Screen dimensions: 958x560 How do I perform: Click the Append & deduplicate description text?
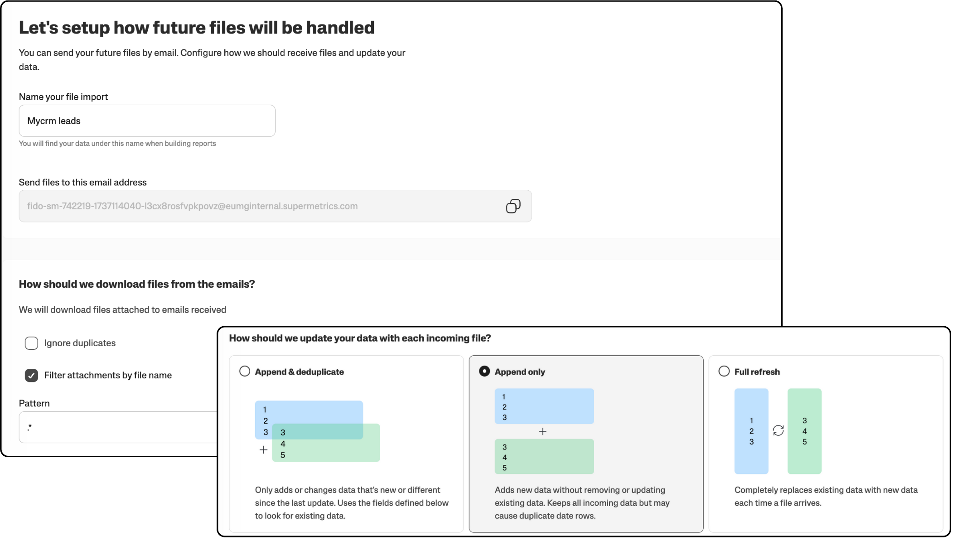(x=351, y=503)
